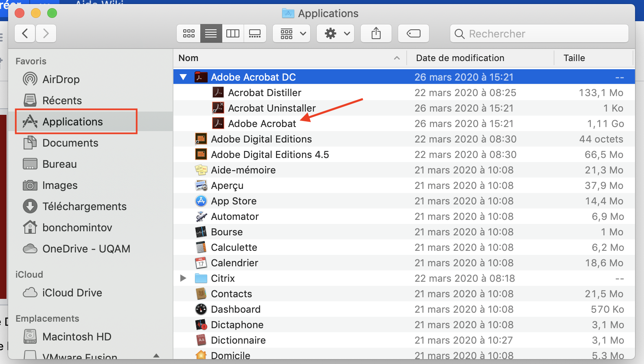
Task: Select the Automator app icon
Action: (201, 216)
